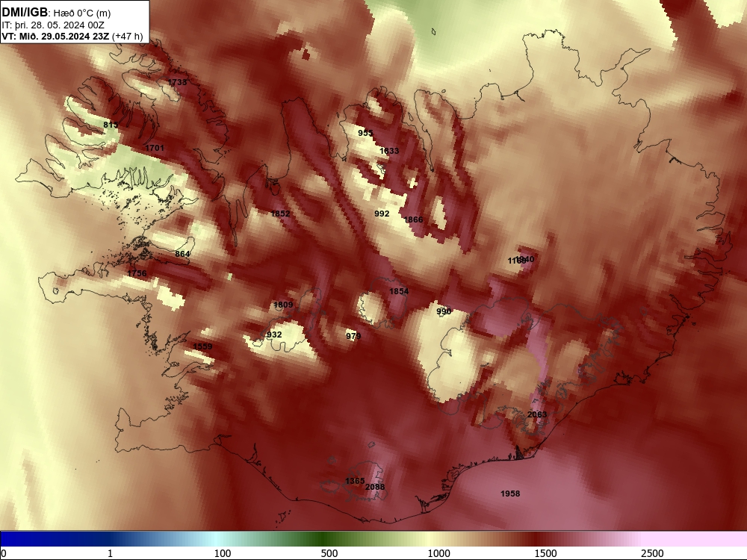This screenshot has width=747, height=560.
Task: Click the 2500 tick on the legend
Action: [x=652, y=553]
